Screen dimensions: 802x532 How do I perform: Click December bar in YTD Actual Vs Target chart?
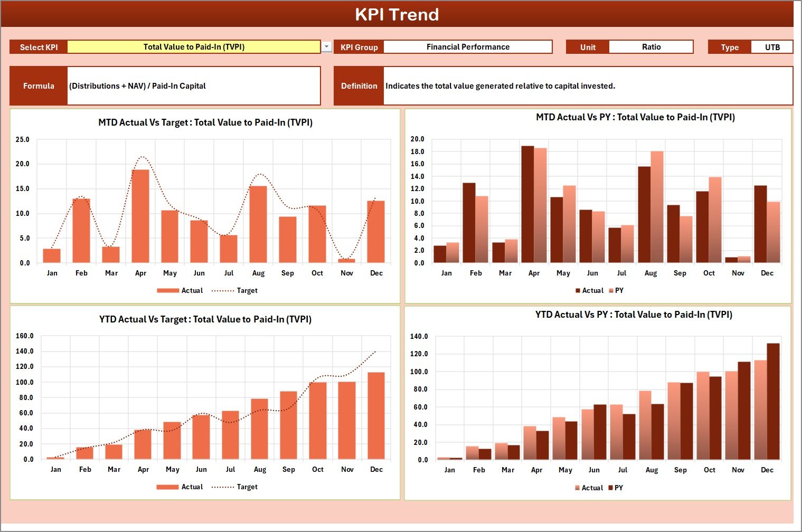(376, 415)
